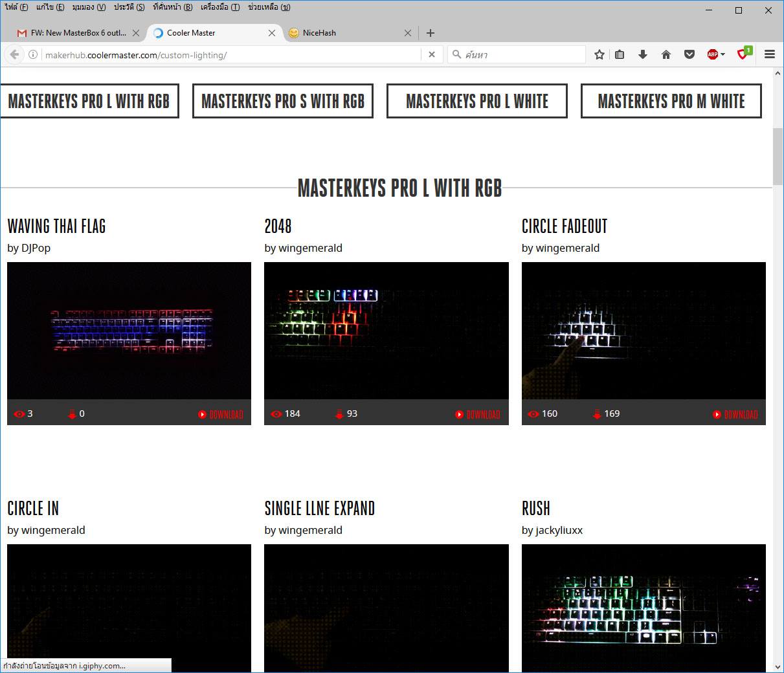
Task: Open the Circle In title
Action: (x=33, y=509)
